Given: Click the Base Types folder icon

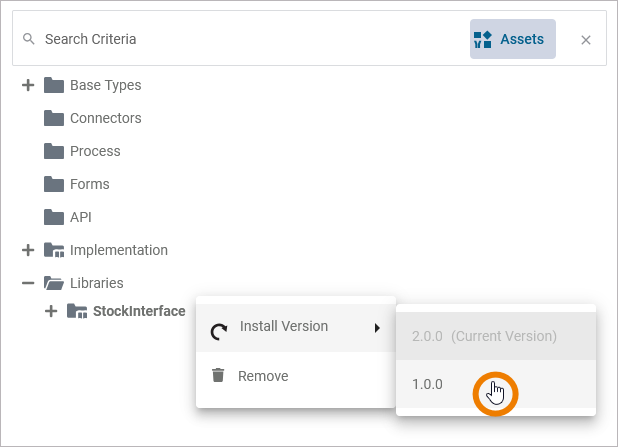Looking at the screenshot, I should point(54,86).
